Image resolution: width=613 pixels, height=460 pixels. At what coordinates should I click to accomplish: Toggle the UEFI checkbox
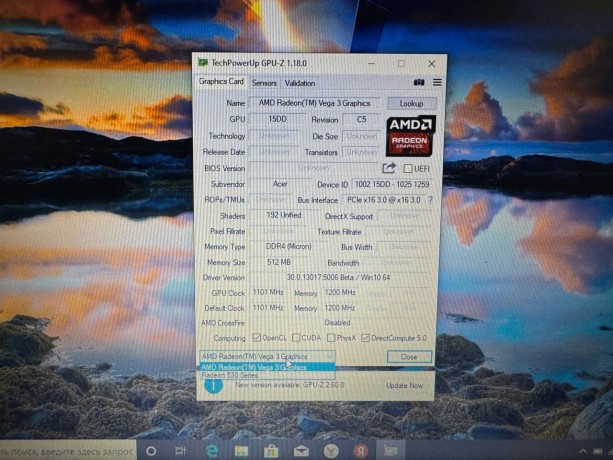(x=408, y=168)
